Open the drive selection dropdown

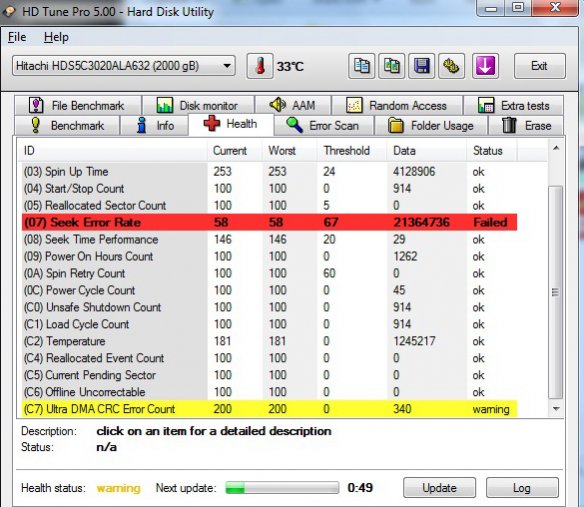point(124,66)
